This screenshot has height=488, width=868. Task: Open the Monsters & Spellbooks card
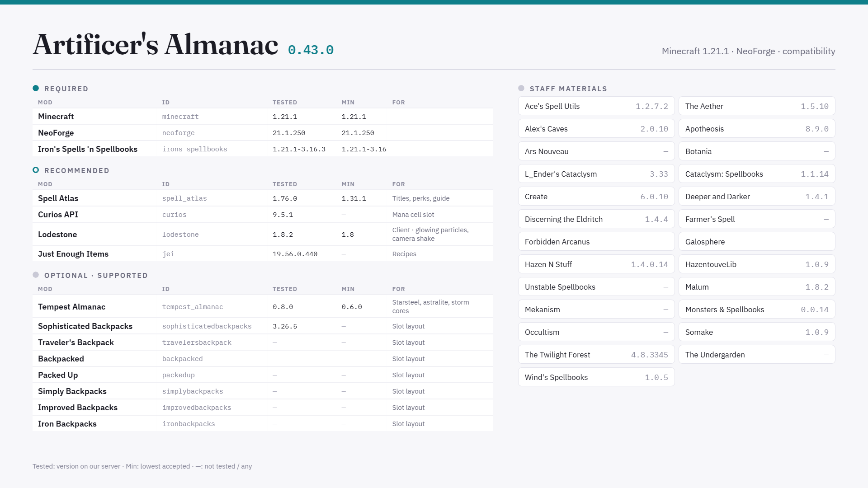(757, 310)
